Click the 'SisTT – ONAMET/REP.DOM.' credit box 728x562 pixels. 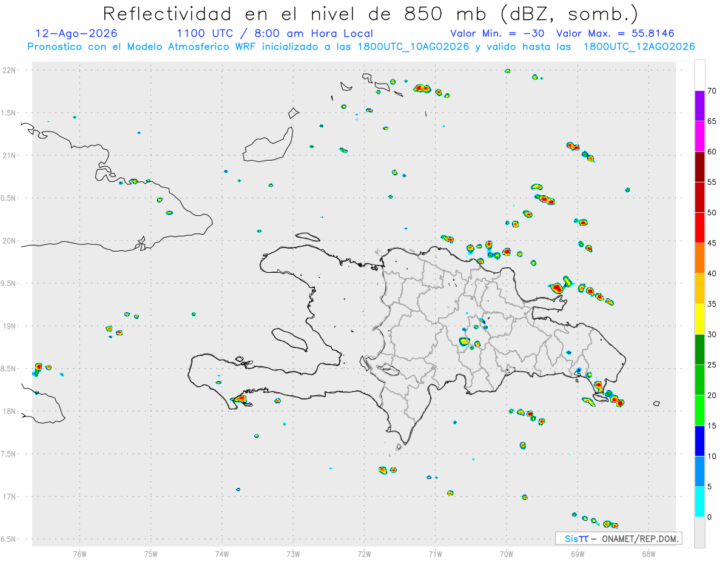click(619, 538)
